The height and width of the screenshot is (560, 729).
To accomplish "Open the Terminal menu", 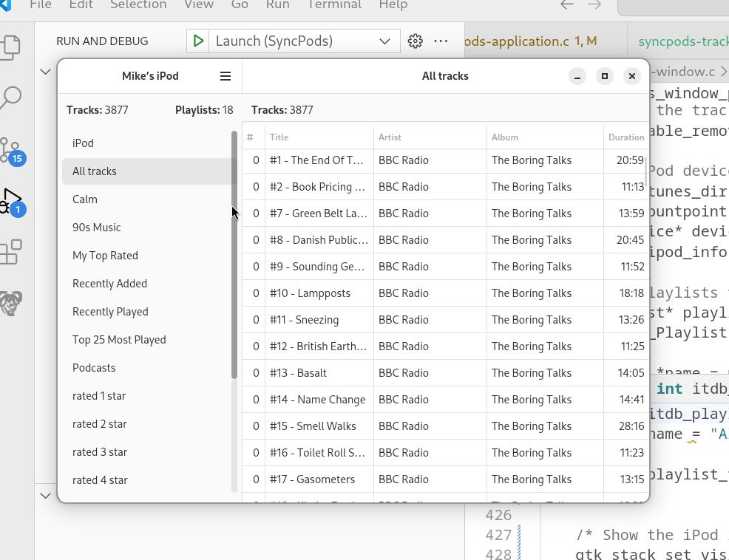I will pyautogui.click(x=334, y=4).
